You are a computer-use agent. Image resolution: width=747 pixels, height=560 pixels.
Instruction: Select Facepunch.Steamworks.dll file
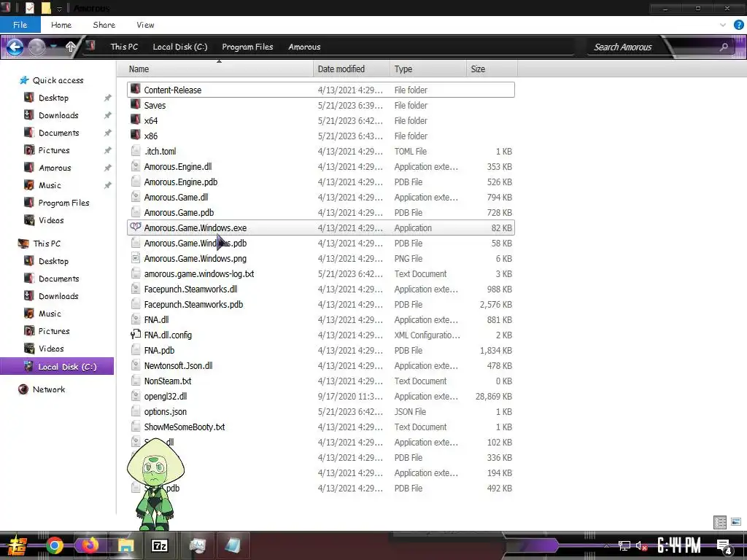click(321, 289)
